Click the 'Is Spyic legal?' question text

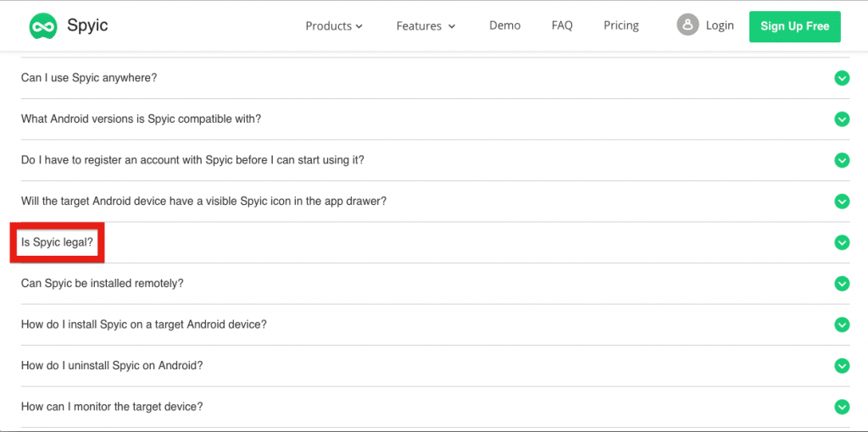(x=57, y=242)
